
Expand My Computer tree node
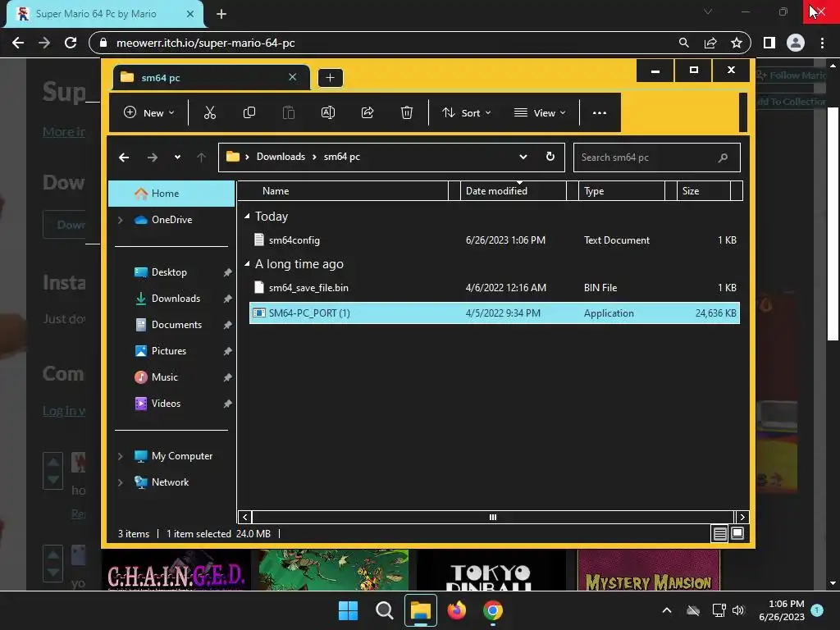pos(120,456)
